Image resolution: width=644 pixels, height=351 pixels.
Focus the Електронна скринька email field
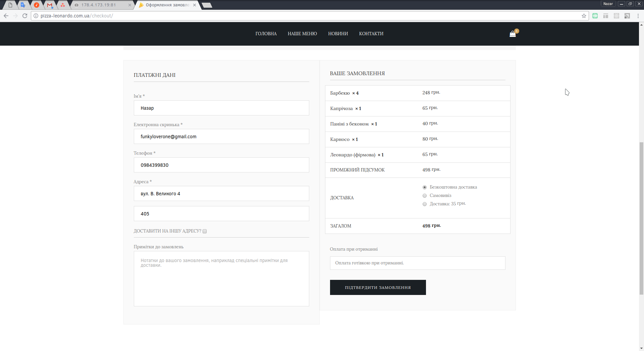[221, 137]
